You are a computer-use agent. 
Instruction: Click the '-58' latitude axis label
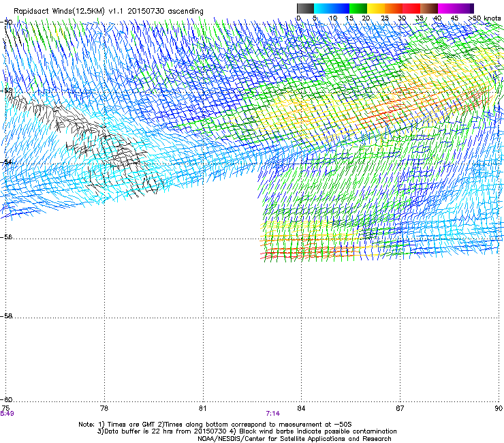(6, 316)
